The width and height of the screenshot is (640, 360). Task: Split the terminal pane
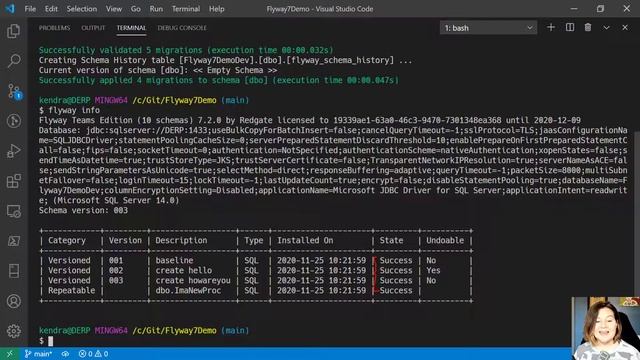(570, 27)
